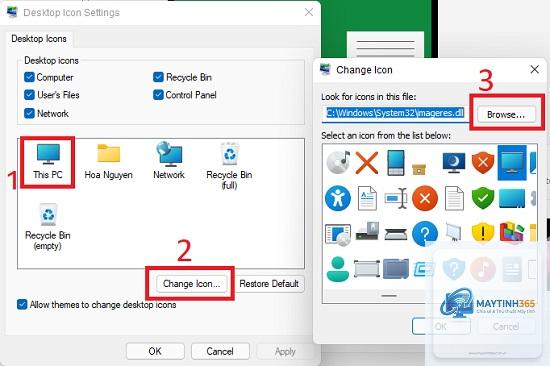Viewport: 550px width, 366px height.
Task: Choose the orange X cross icon
Action: coord(367,163)
